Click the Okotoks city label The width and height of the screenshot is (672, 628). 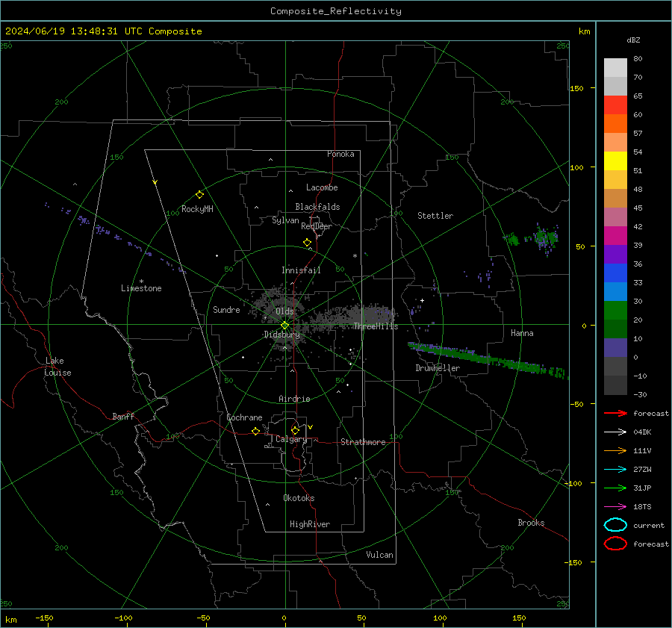tap(299, 498)
